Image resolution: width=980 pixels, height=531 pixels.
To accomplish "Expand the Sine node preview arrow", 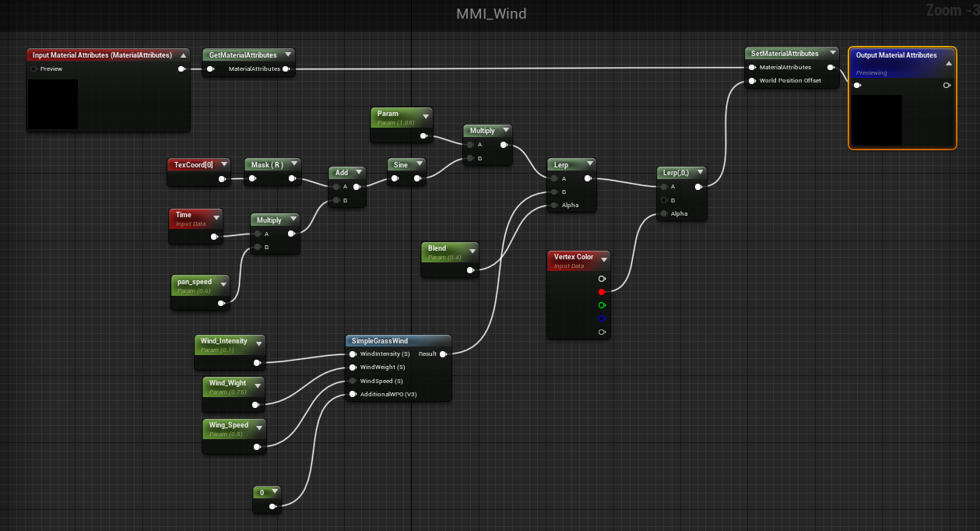I will 420,164.
